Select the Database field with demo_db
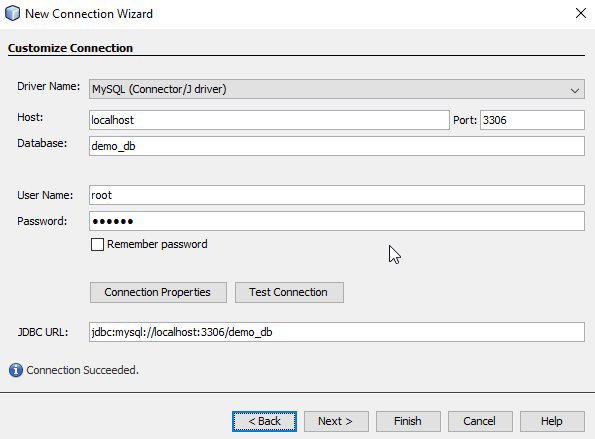The image size is (595, 439). point(337,146)
